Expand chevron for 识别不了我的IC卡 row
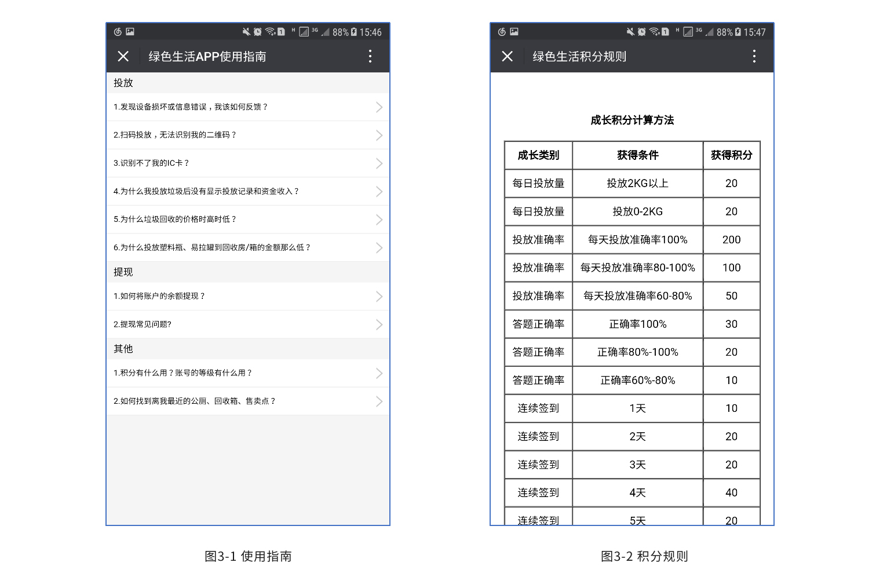Viewport: 876px width, 588px height. tap(379, 163)
